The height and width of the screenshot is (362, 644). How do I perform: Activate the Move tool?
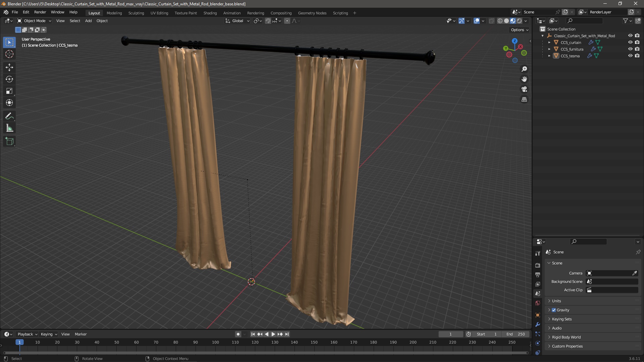pos(9,67)
